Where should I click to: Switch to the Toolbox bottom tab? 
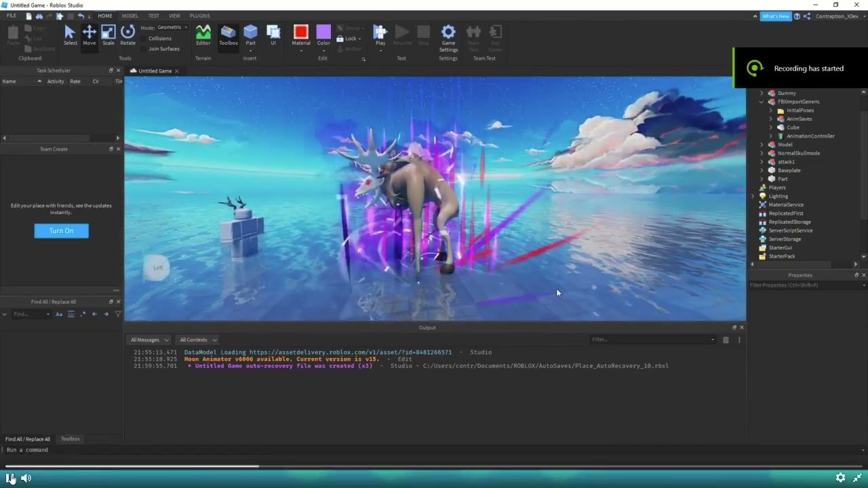(x=71, y=439)
